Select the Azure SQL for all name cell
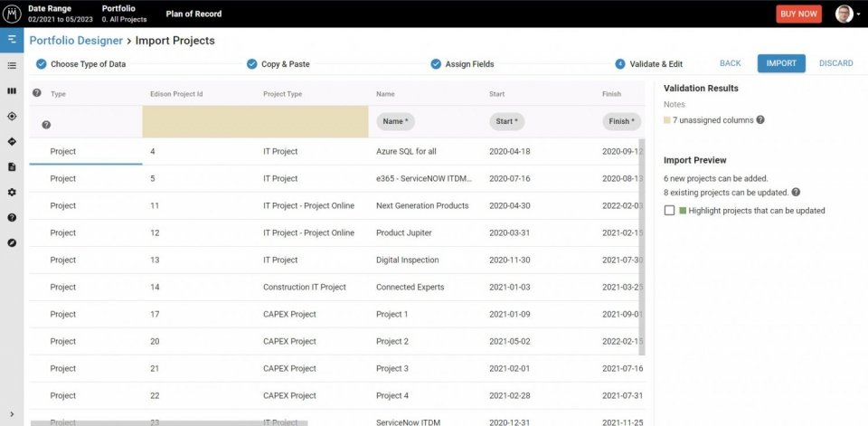The width and height of the screenshot is (868, 426). coord(406,151)
